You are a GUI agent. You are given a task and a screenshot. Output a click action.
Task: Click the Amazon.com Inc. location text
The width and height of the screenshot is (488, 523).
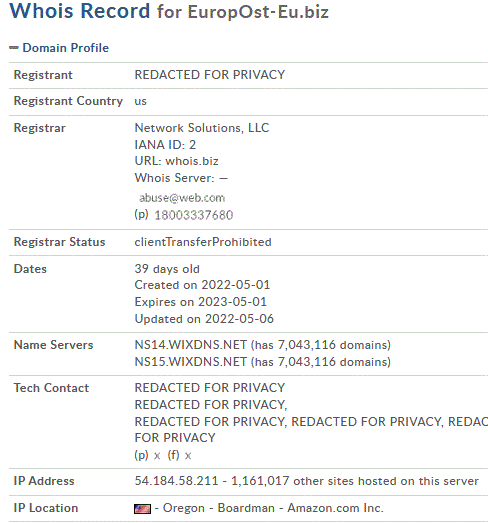tap(336, 508)
